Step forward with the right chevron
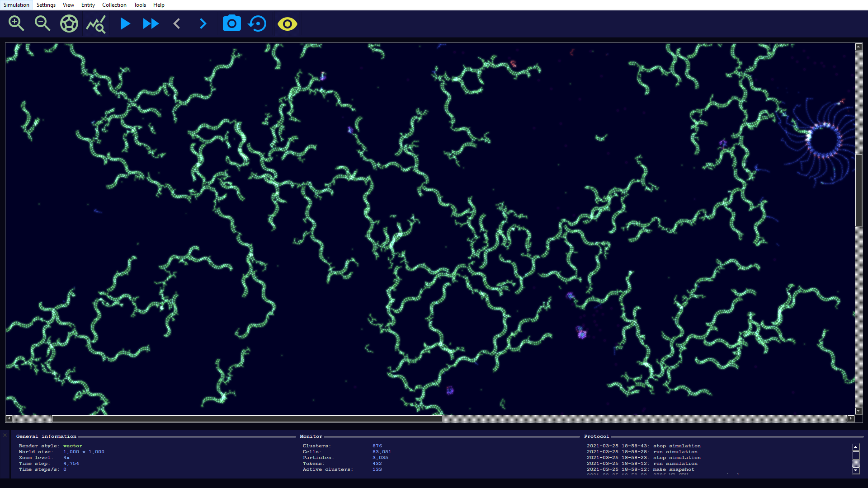 tap(203, 23)
